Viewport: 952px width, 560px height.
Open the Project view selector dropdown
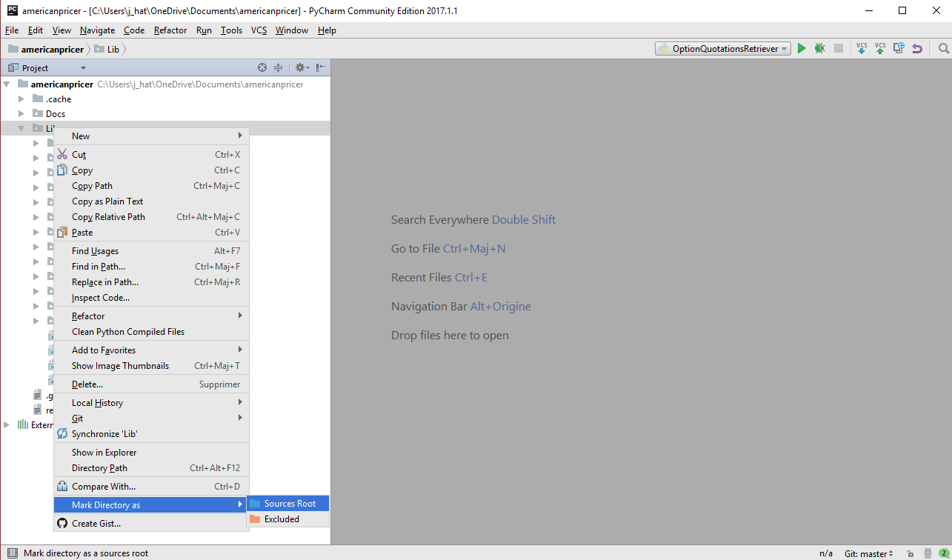(47, 67)
